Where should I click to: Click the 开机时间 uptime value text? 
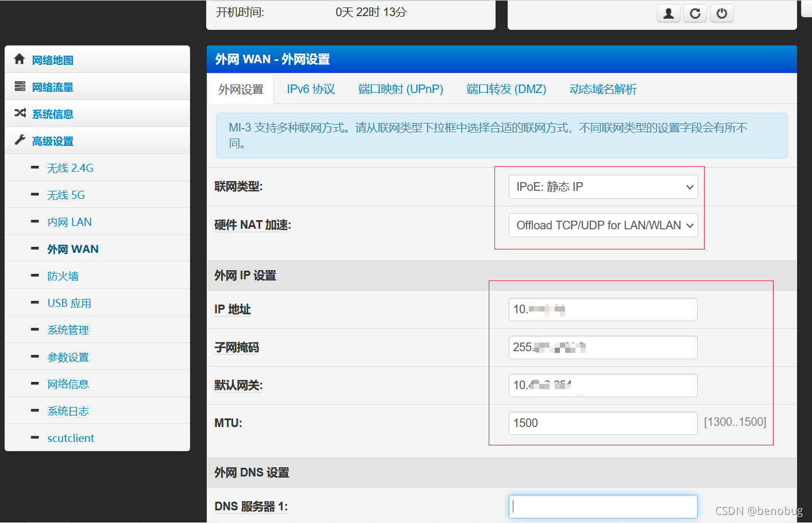tap(371, 12)
